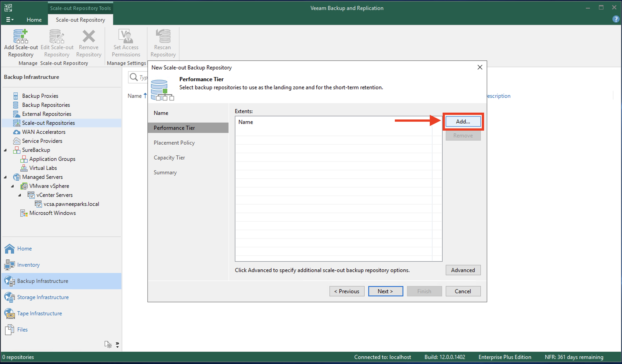Open Storage Infrastructure navigation view
This screenshot has height=364, width=622.
coord(43,297)
